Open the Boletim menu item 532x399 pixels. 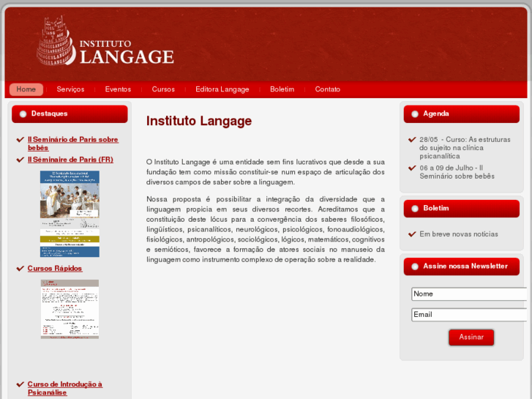(282, 89)
